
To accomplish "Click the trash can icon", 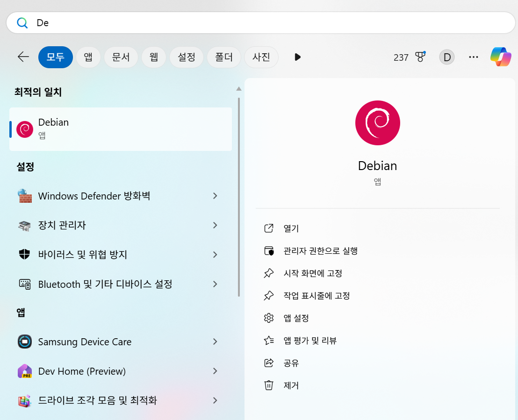I will pos(269,385).
